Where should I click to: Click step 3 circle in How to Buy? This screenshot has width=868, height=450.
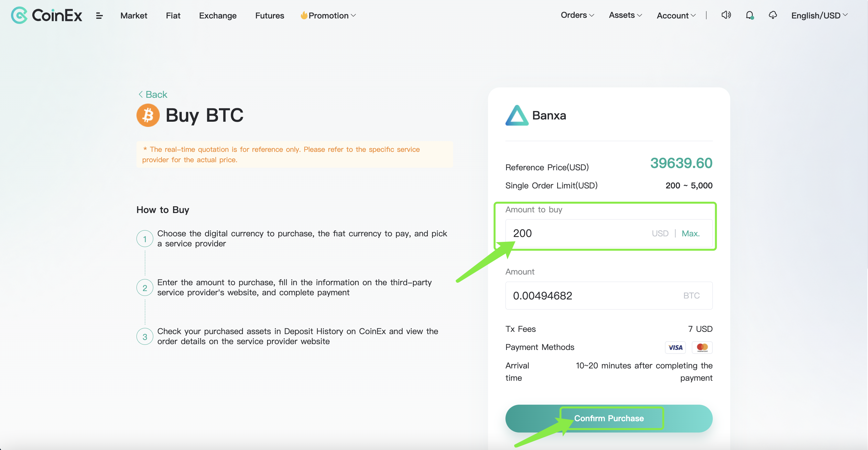(x=145, y=337)
